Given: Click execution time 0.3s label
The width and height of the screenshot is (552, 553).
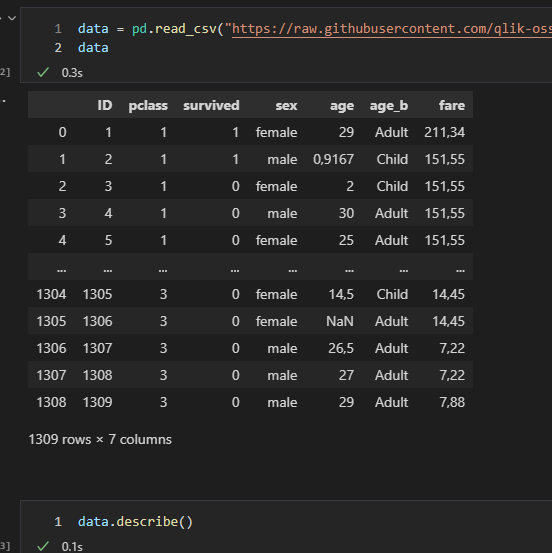Looking at the screenshot, I should [72, 73].
